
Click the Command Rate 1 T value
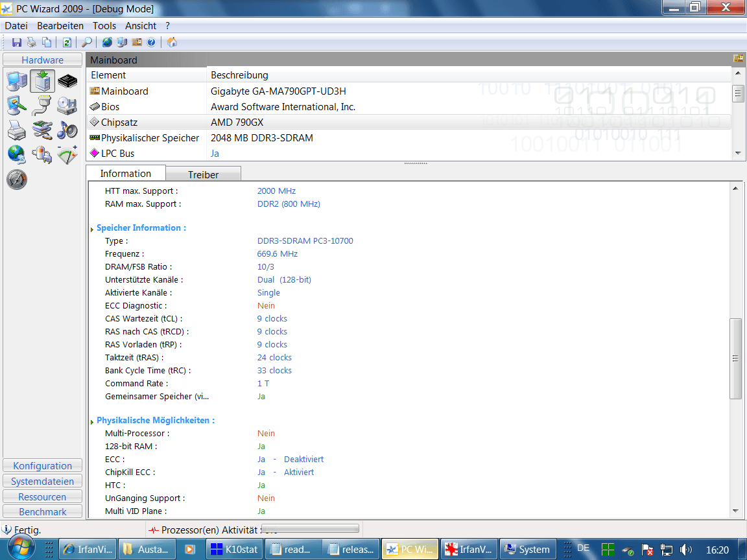coord(263,383)
